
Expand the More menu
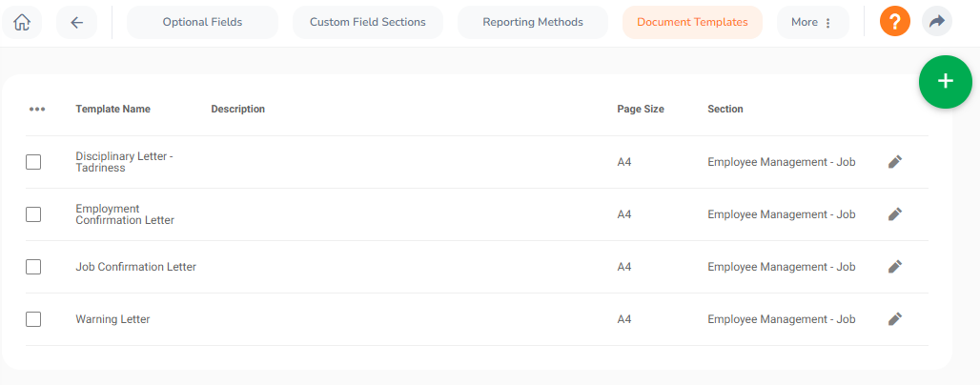pos(811,22)
